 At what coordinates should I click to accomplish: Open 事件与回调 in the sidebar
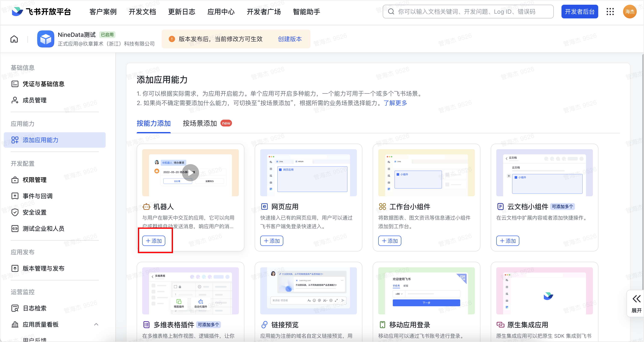37,196
